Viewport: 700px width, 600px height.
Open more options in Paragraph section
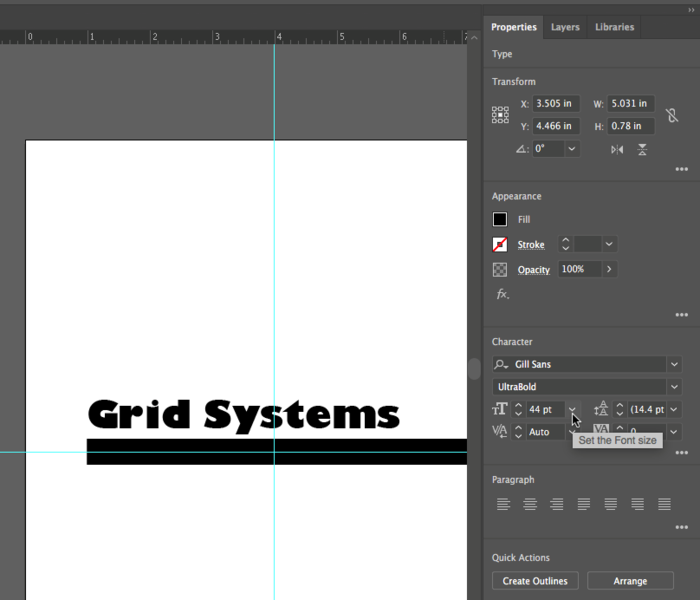(x=681, y=527)
